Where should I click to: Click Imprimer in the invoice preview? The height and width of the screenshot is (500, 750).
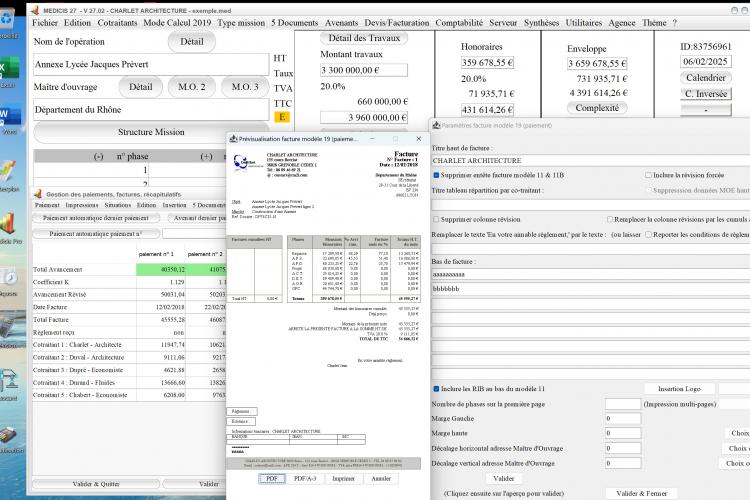pos(343,478)
